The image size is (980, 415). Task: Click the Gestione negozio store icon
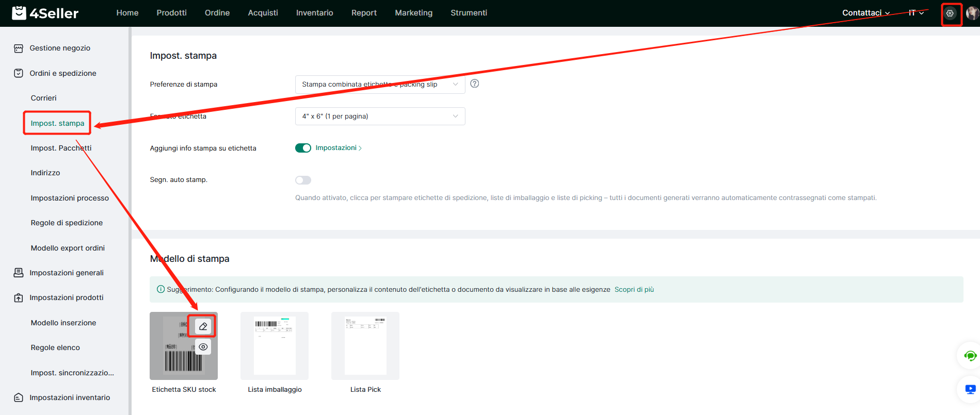[x=19, y=48]
